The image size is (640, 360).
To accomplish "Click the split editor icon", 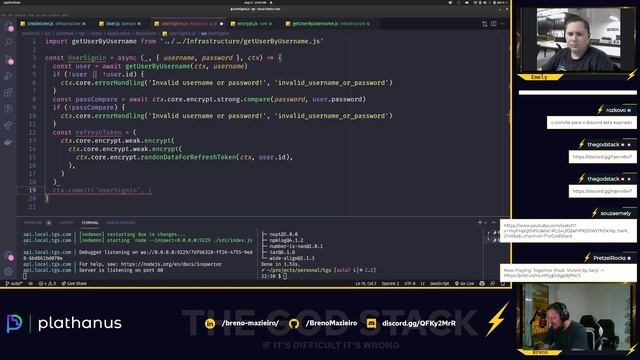I will click(494, 24).
